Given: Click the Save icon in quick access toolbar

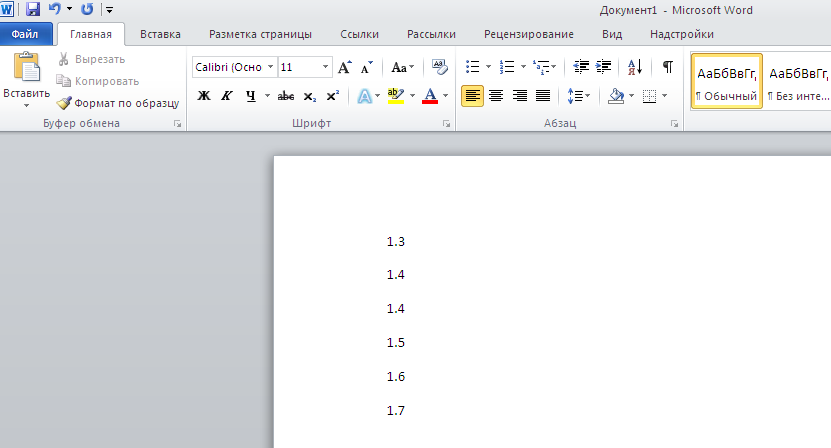Looking at the screenshot, I should point(33,9).
